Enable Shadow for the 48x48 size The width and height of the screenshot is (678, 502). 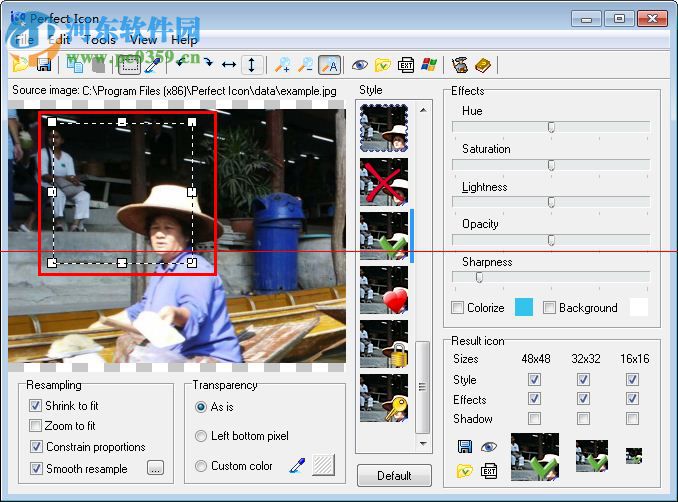[534, 419]
